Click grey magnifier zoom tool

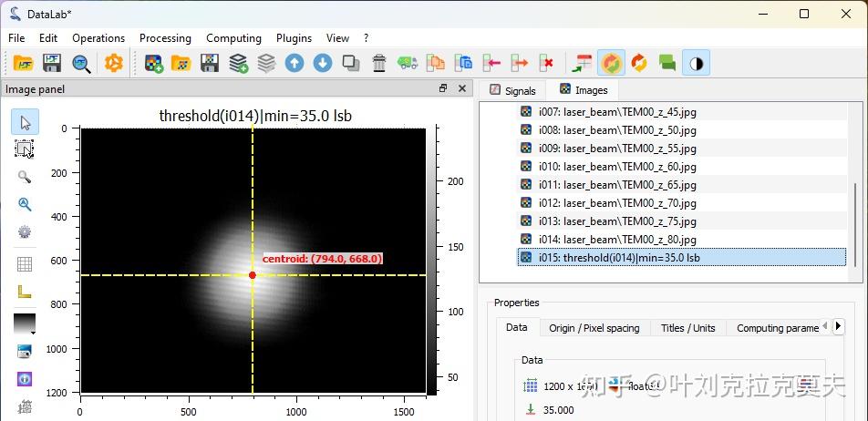(25, 177)
